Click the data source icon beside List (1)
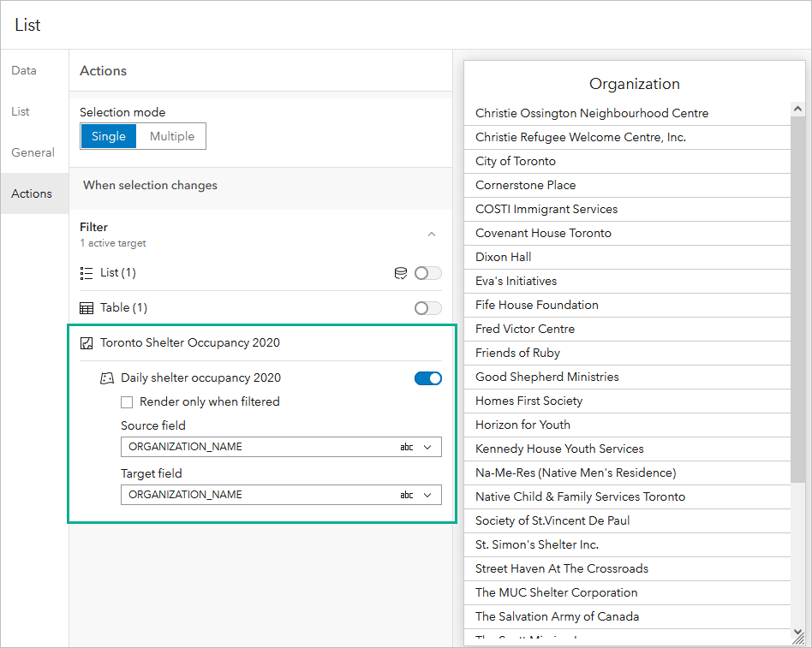 (400, 273)
